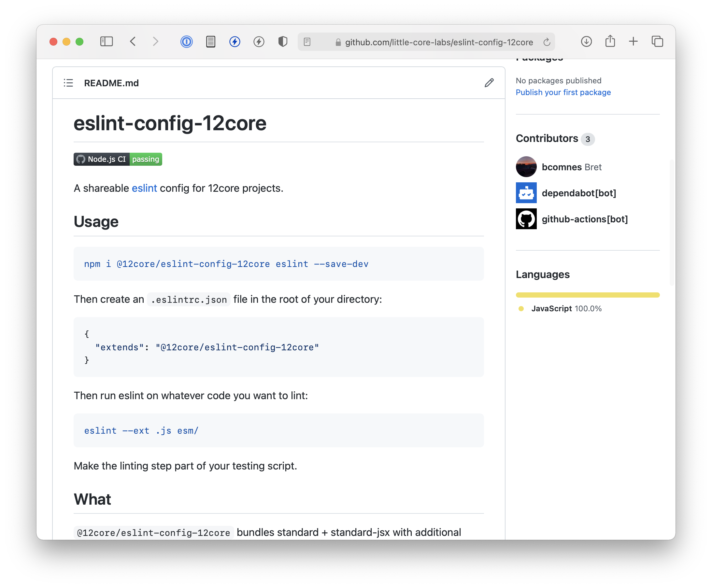Click the Usage section heading

click(x=96, y=222)
